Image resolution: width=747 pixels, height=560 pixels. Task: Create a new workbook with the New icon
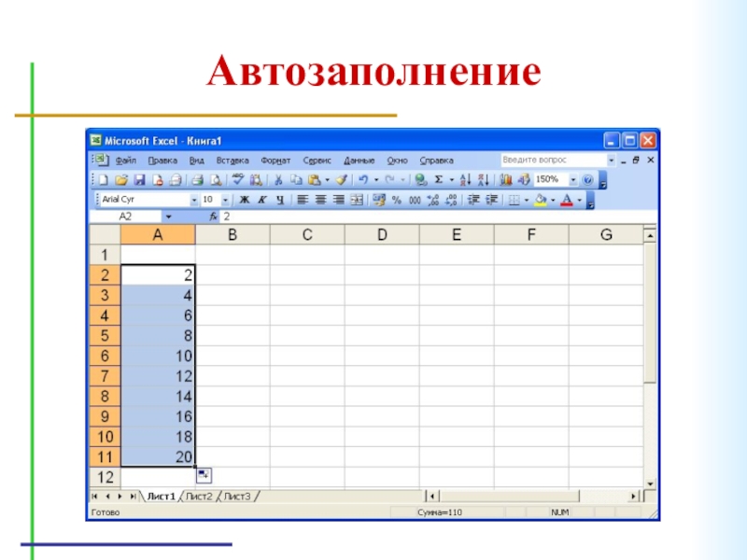(x=103, y=180)
